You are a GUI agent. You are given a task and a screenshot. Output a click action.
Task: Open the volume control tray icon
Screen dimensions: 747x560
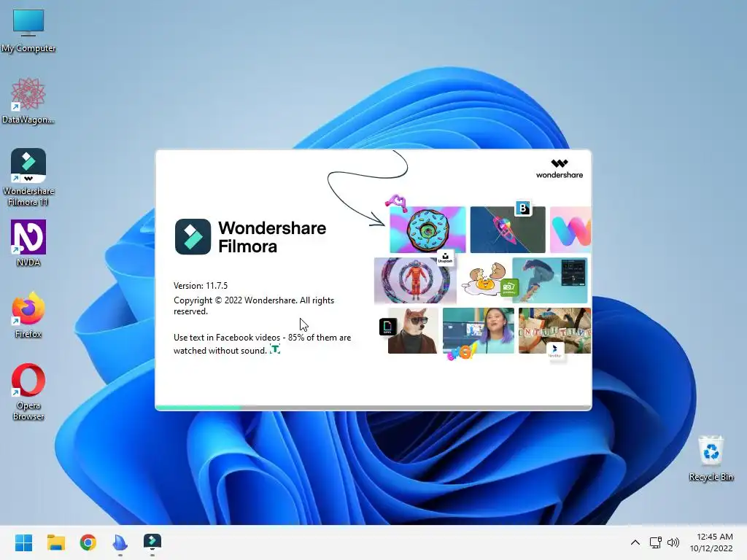click(x=673, y=542)
